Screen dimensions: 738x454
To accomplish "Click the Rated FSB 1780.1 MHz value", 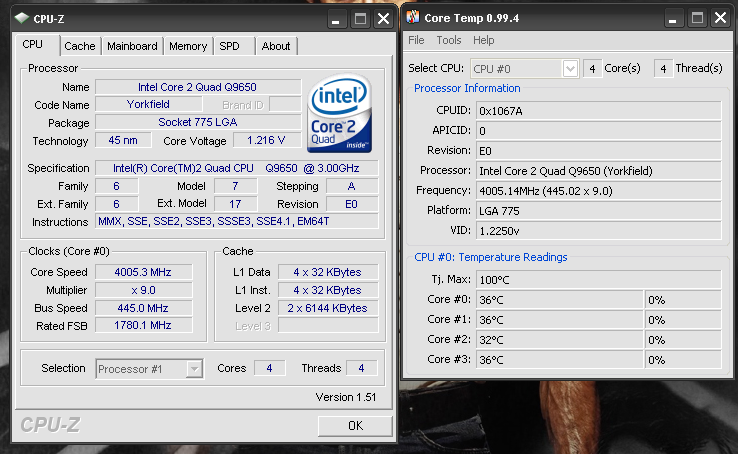I will pos(144,325).
